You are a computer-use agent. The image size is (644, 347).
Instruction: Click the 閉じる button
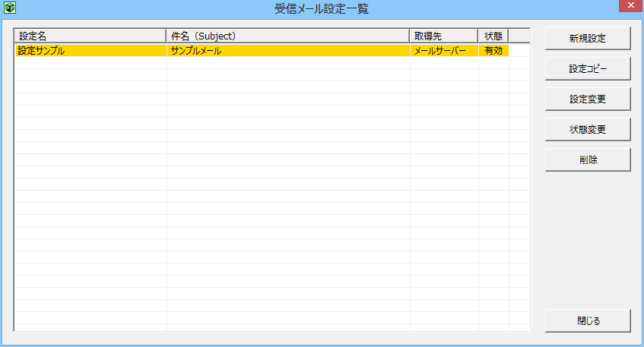tap(588, 320)
